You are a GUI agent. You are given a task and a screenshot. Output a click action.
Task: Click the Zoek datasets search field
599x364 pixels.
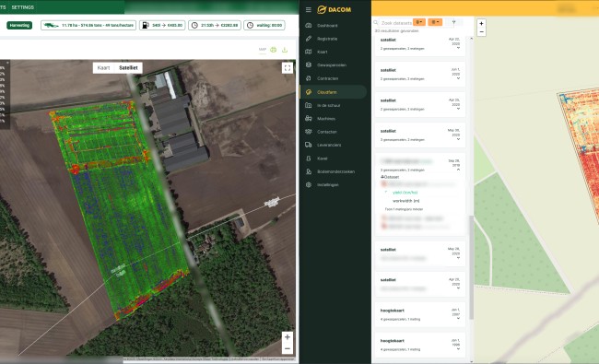pyautogui.click(x=396, y=23)
